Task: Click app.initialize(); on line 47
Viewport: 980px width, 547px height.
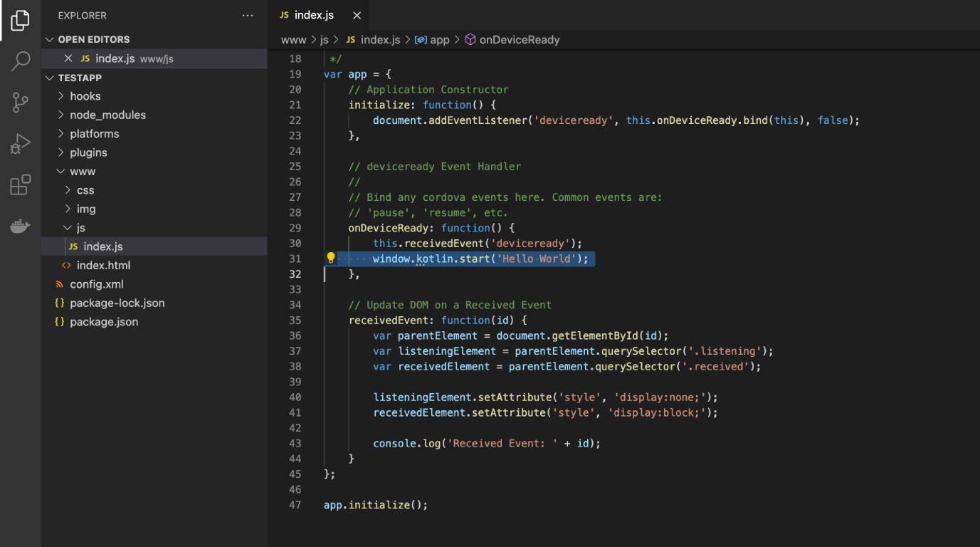Action: pos(376,505)
